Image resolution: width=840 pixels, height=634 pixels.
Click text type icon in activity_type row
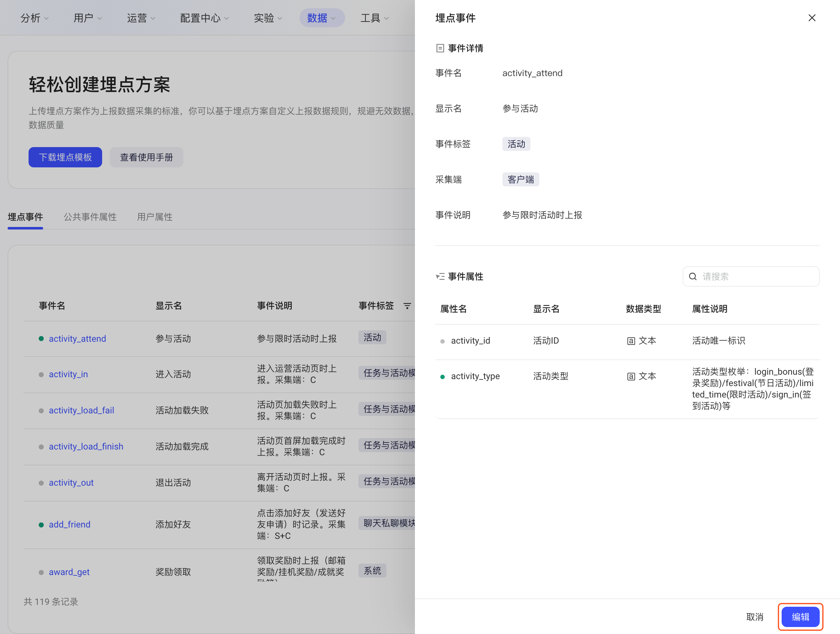pyautogui.click(x=631, y=376)
